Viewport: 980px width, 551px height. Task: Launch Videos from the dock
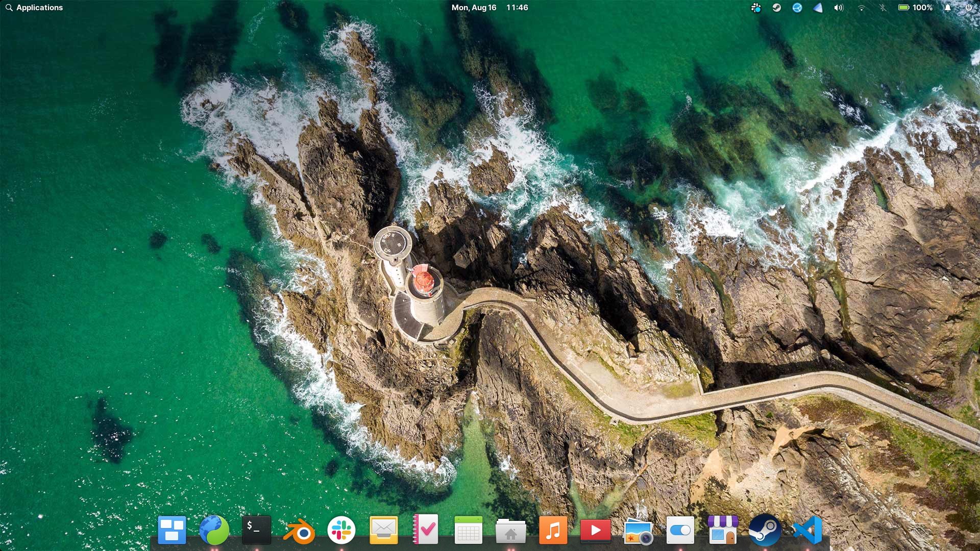point(596,531)
